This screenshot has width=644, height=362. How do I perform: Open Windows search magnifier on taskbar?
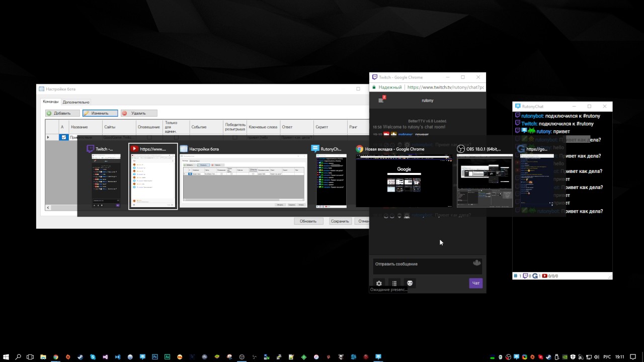(x=18, y=357)
